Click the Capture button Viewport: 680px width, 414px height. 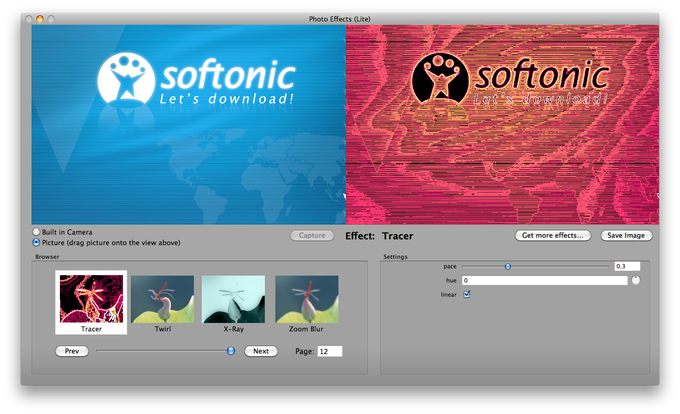pos(312,235)
